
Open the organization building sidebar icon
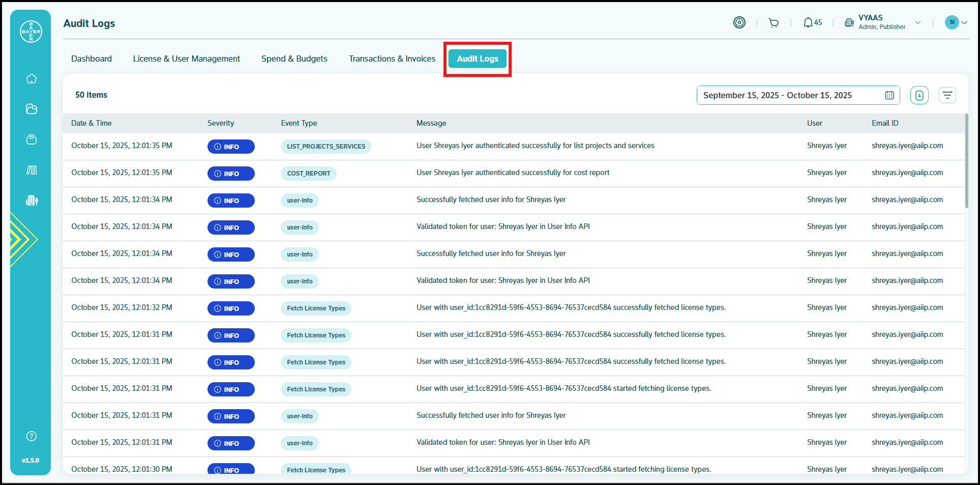coord(32,201)
